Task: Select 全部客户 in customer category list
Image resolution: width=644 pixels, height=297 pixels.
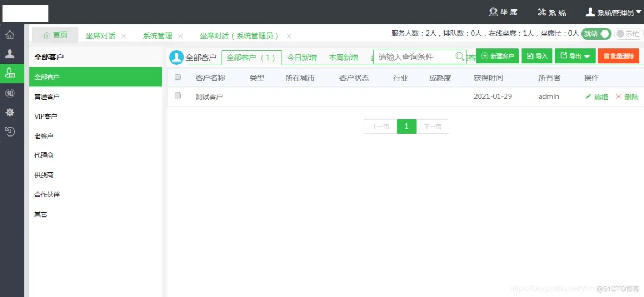Action: 95,77
